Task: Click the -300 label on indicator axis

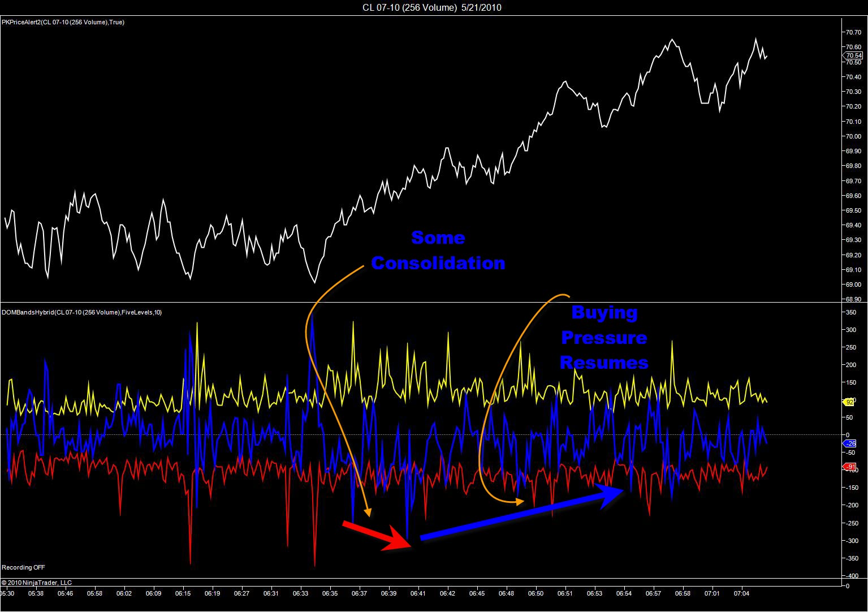Action: [852, 541]
